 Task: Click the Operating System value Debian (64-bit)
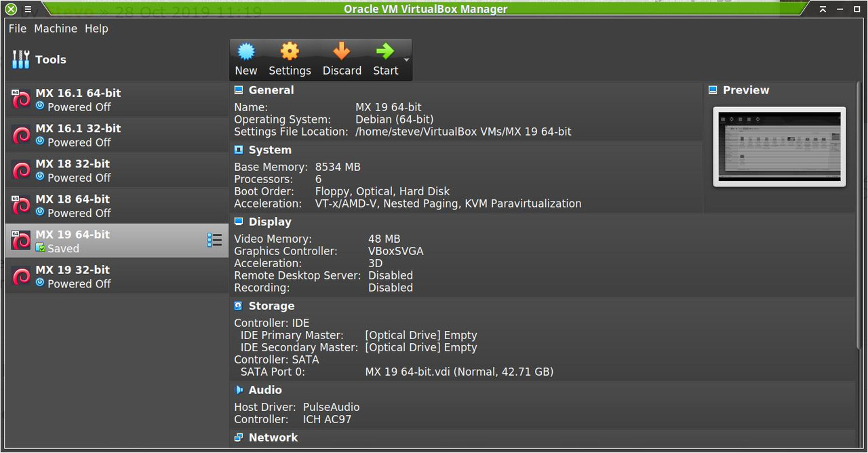395,119
